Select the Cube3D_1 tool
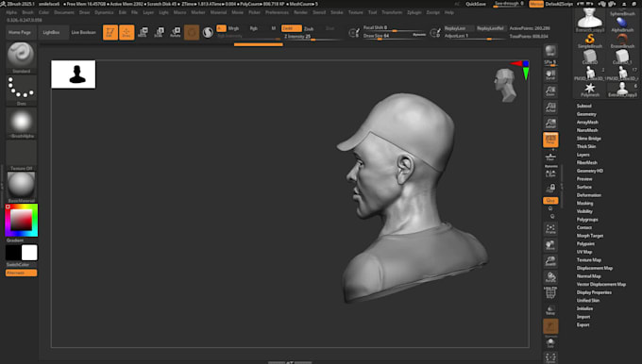Screen dimensions: 642x364 point(622,57)
